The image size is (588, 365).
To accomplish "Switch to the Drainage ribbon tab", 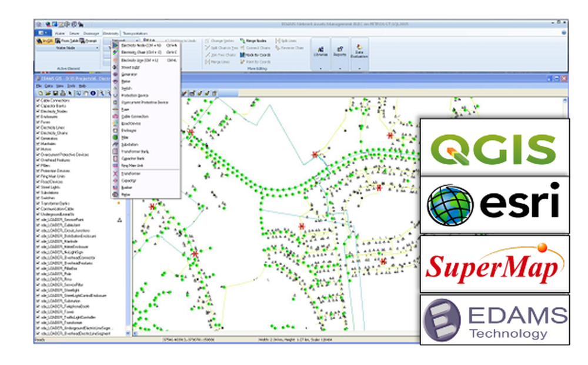I will pyautogui.click(x=91, y=34).
